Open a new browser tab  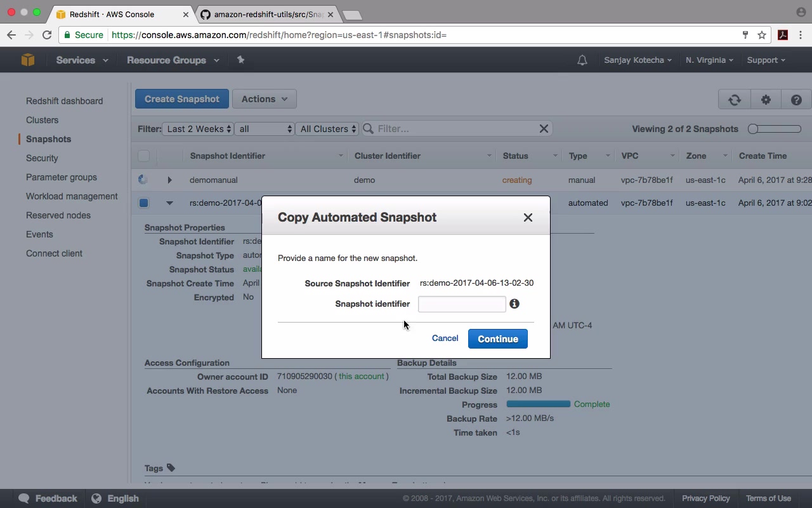(x=351, y=15)
